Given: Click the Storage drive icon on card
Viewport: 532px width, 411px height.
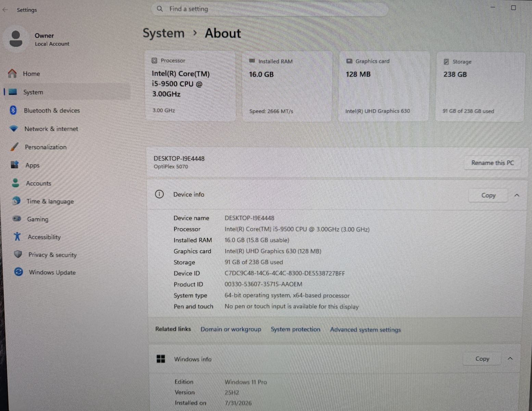Looking at the screenshot, I should click(446, 62).
